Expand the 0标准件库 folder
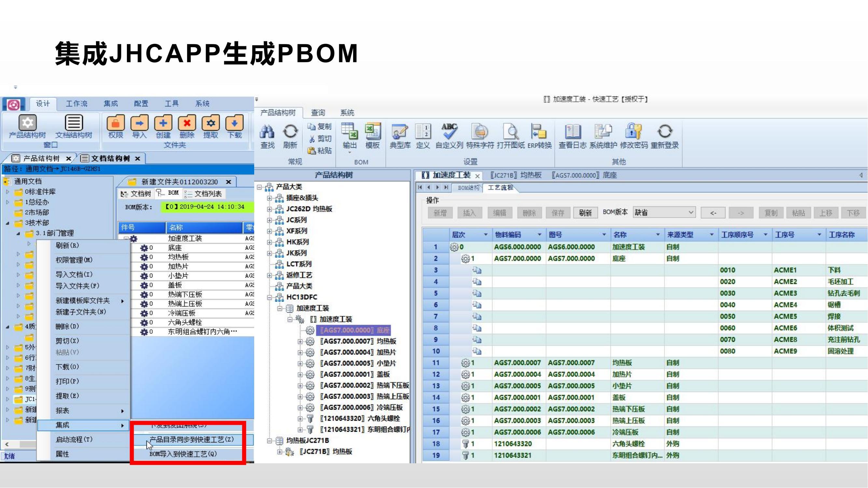Screen dimensions: 868x488 point(7,192)
